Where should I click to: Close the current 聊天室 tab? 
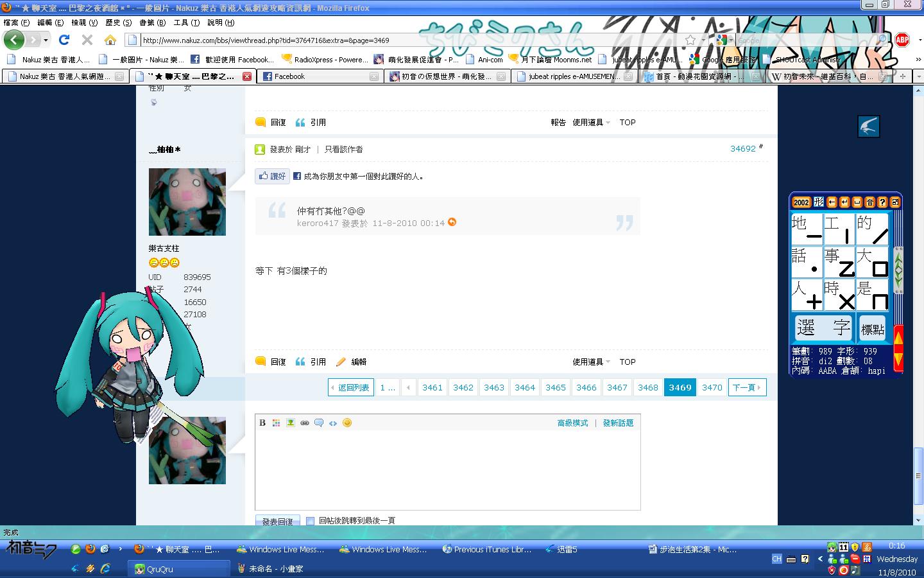(x=247, y=76)
